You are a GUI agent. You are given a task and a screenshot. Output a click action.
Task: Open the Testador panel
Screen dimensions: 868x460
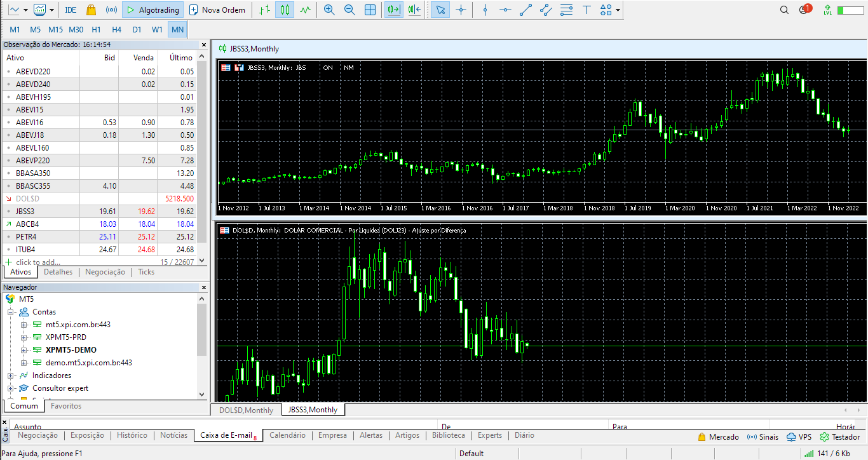tap(845, 437)
